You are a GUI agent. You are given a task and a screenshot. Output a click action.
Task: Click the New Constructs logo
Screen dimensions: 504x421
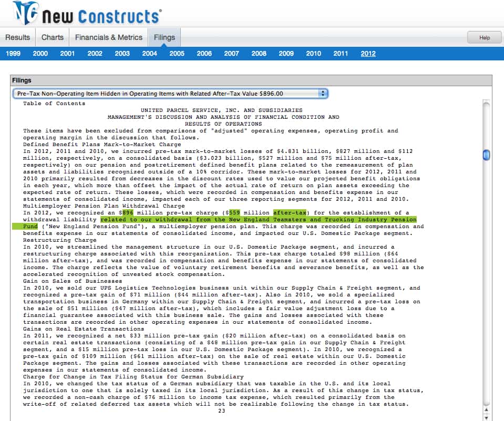tap(87, 14)
